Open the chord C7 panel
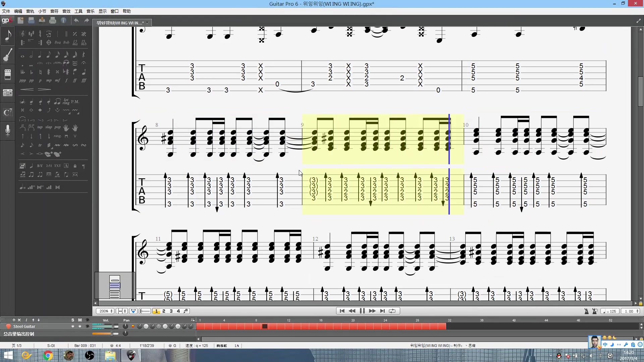 point(8,112)
